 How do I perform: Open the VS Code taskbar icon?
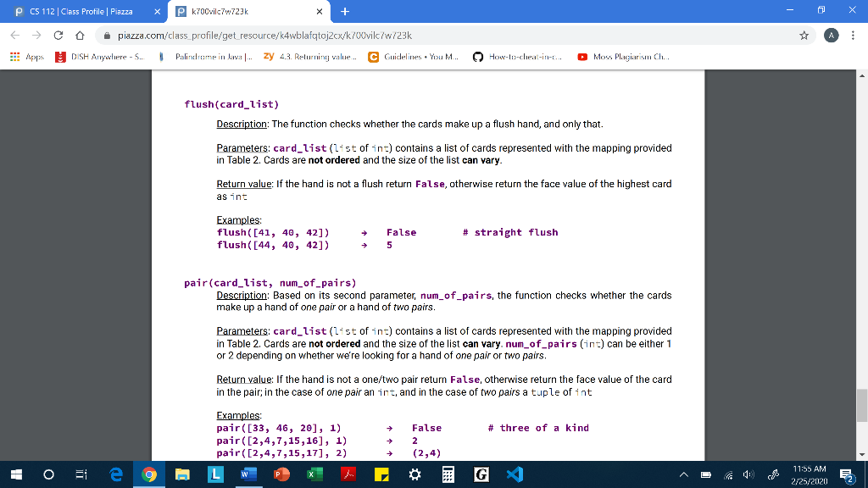coord(515,475)
